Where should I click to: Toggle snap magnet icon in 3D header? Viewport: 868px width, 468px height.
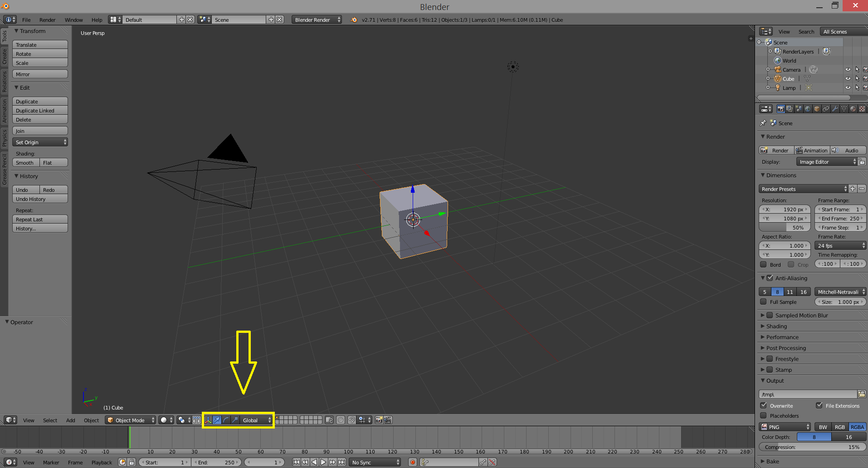351,420
